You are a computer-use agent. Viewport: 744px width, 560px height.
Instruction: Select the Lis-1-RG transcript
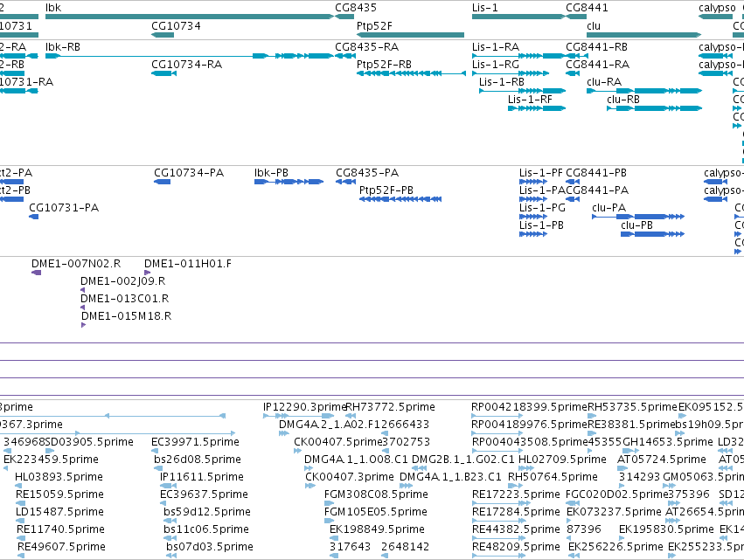[511, 73]
